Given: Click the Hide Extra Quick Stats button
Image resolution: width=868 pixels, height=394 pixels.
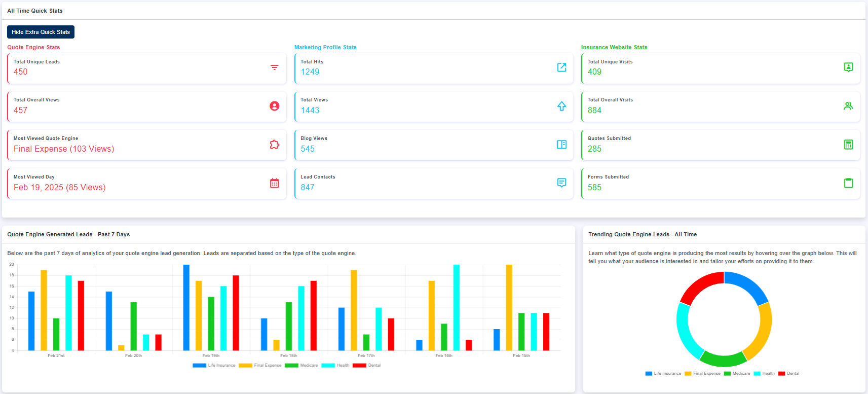Looking at the screenshot, I should pyautogui.click(x=41, y=32).
